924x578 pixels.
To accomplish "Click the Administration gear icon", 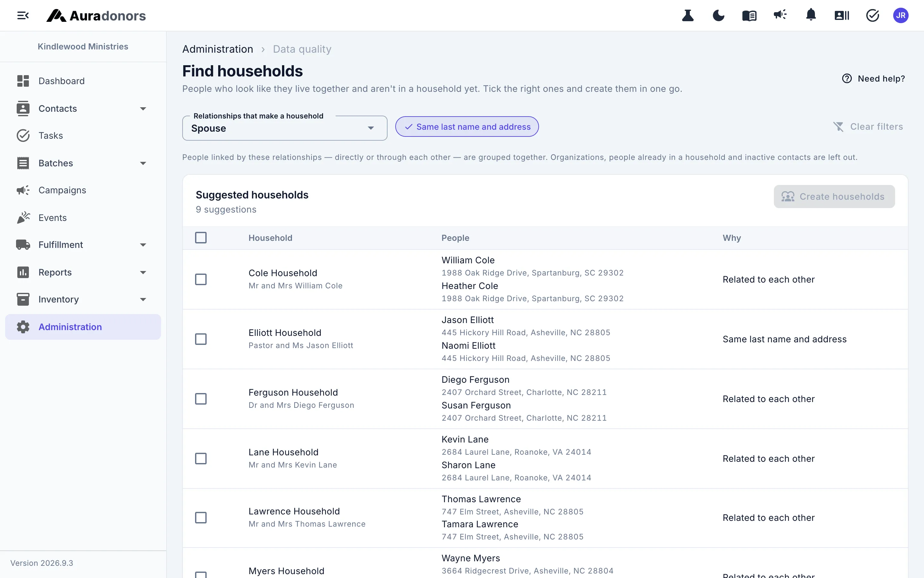I will click(x=23, y=327).
